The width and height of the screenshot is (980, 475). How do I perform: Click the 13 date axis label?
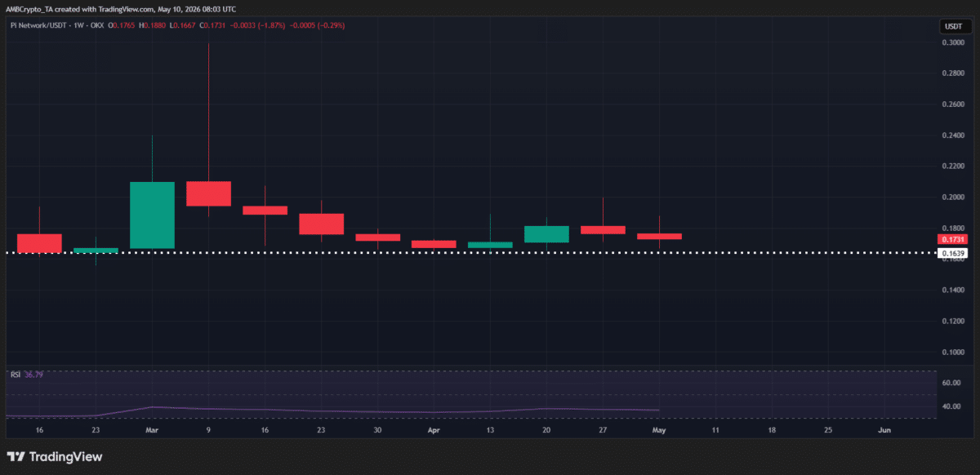[490, 428]
